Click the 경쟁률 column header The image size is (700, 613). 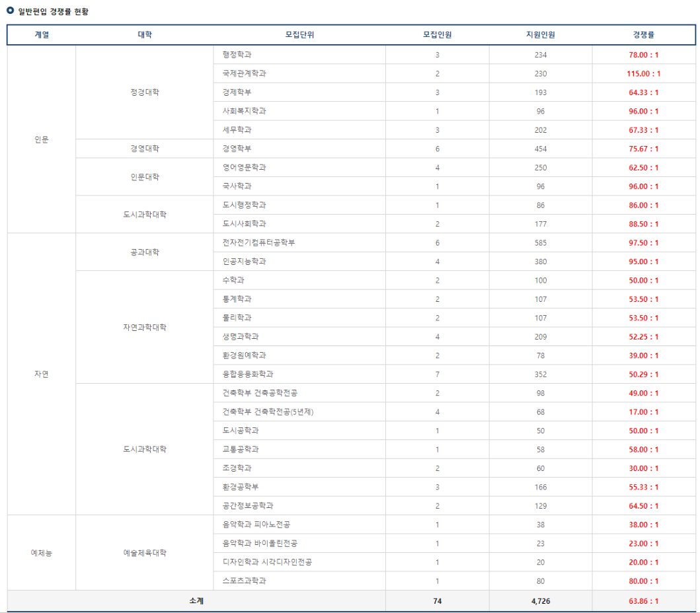pos(643,35)
